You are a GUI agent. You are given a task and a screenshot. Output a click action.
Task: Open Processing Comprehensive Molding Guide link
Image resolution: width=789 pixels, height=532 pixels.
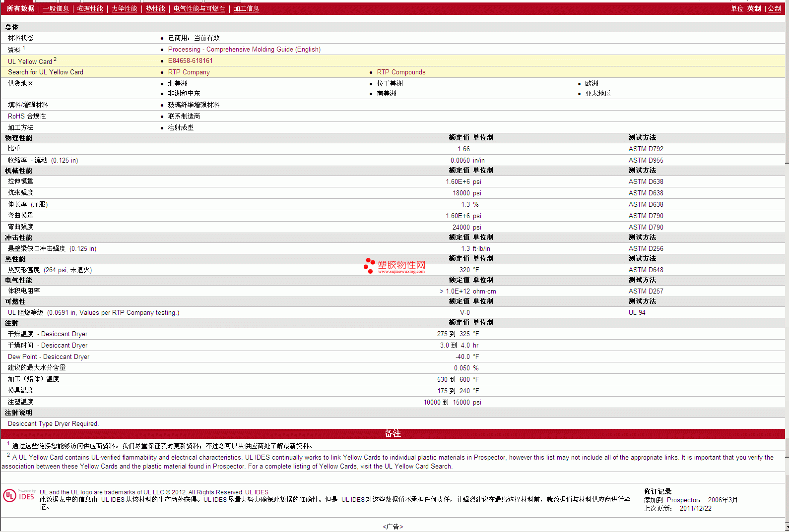[244, 49]
